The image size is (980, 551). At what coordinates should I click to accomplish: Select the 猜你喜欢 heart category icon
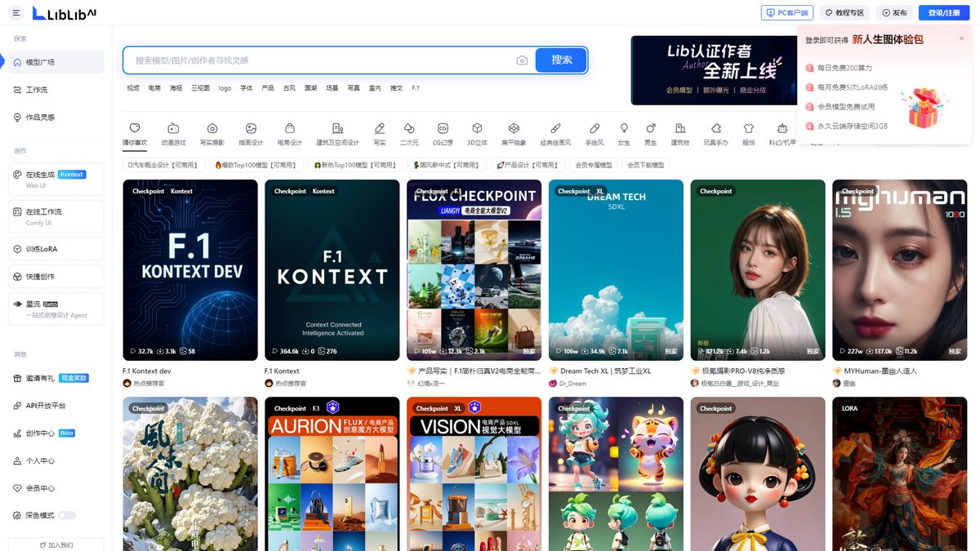pyautogui.click(x=135, y=128)
